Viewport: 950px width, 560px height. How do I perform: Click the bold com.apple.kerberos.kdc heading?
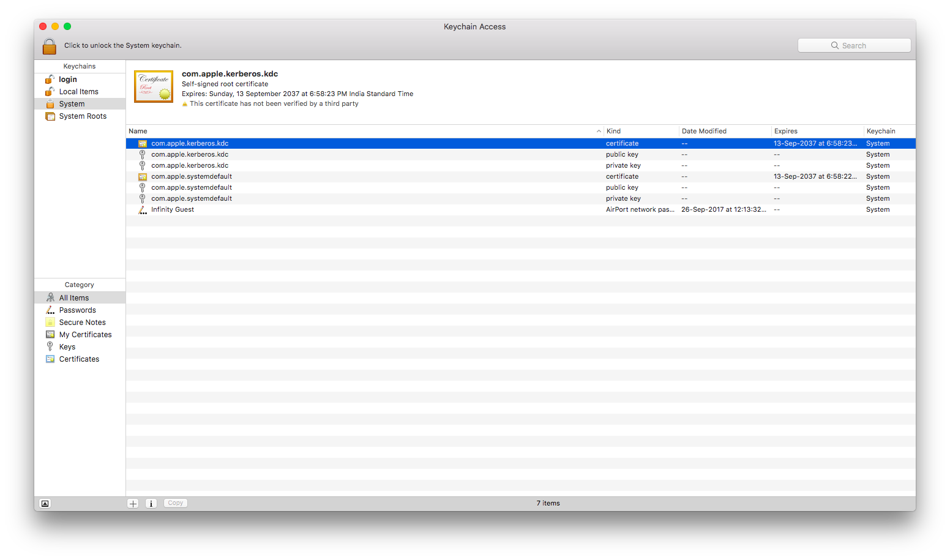tap(230, 74)
